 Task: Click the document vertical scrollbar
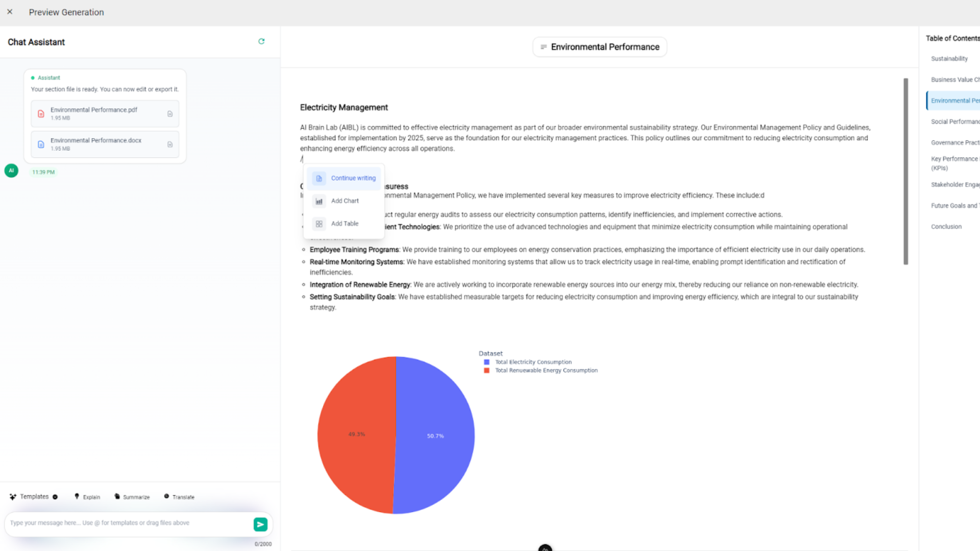click(905, 171)
